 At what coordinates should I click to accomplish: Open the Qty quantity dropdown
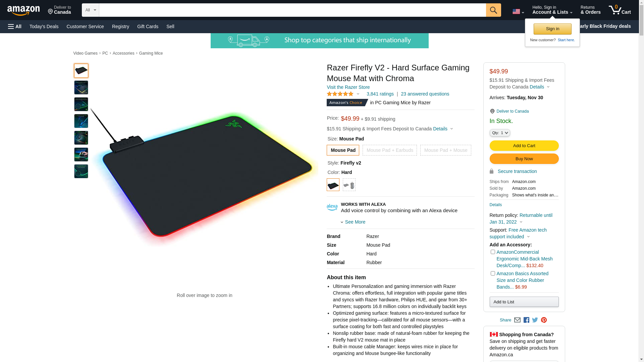click(500, 133)
